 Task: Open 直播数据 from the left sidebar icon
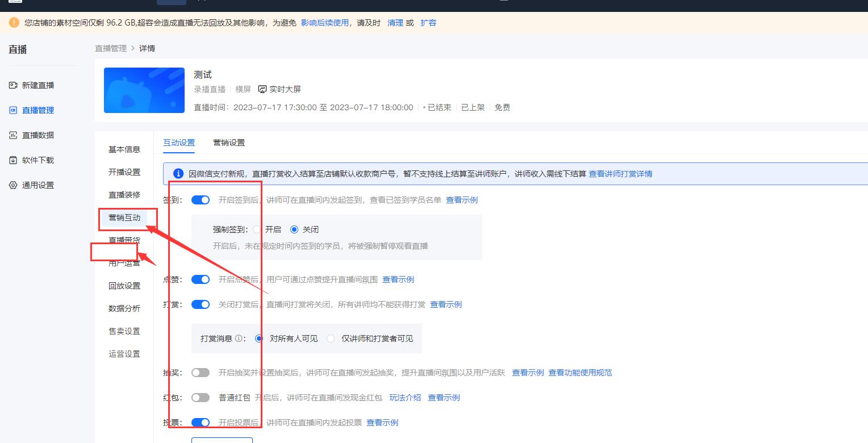[12, 135]
